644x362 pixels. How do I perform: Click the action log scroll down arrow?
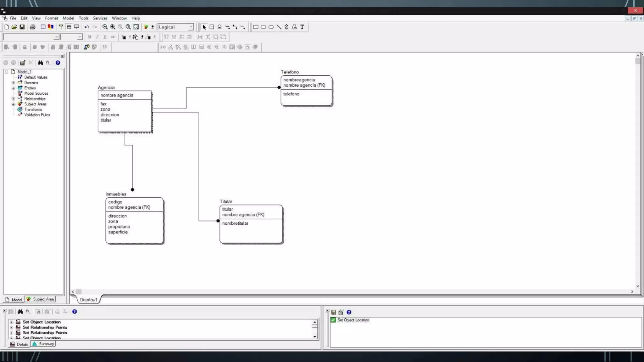click(x=314, y=337)
